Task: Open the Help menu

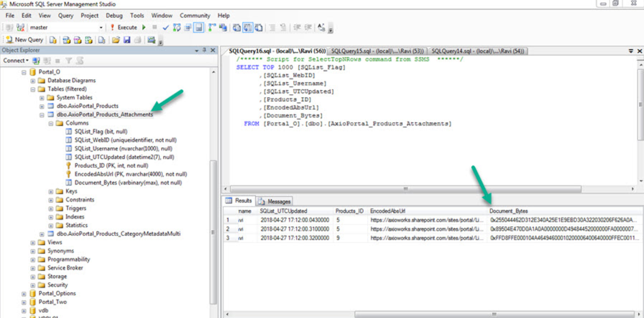Action: 224,15
